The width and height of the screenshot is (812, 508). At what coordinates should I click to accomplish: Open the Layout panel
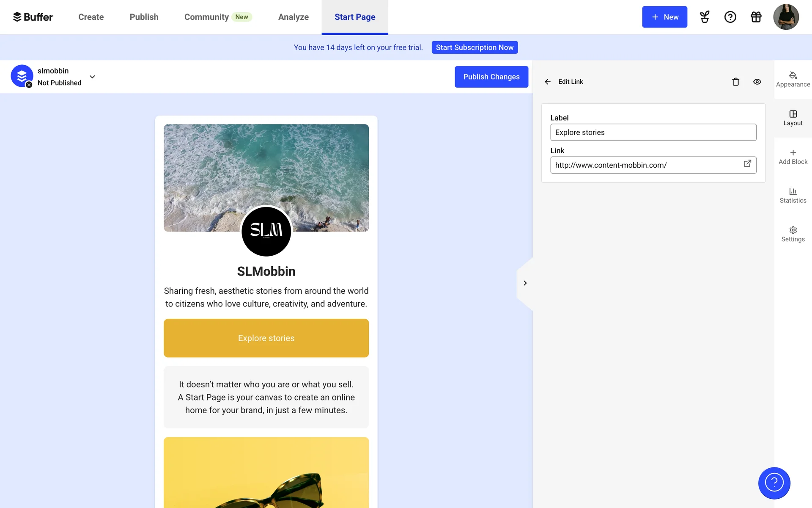[x=793, y=118]
